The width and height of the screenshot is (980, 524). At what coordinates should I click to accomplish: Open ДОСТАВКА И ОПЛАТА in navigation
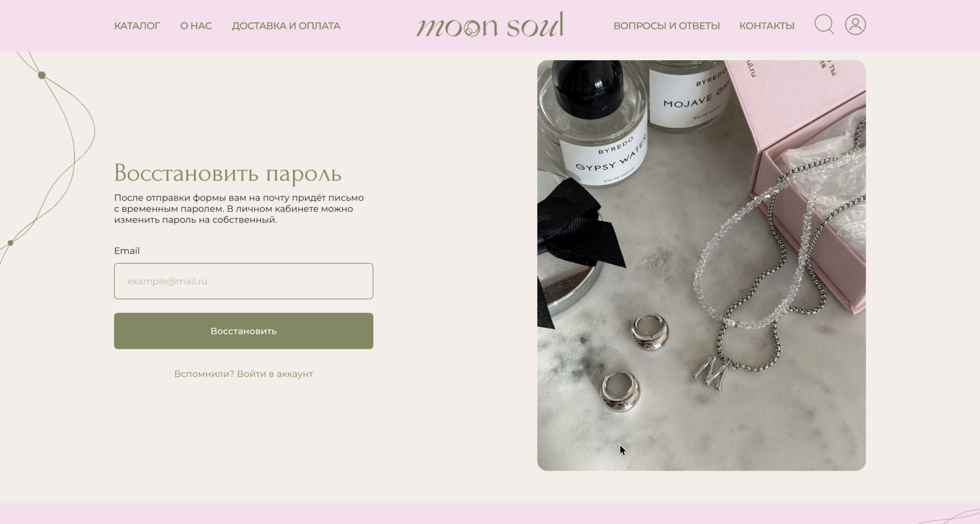(x=286, y=26)
